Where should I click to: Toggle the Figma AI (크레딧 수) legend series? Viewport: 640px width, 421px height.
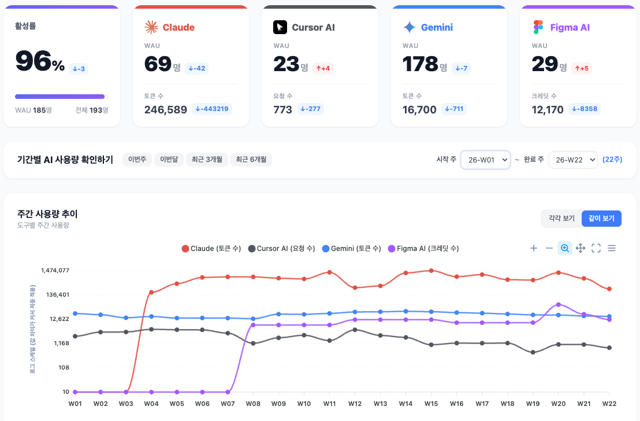pyautogui.click(x=423, y=248)
